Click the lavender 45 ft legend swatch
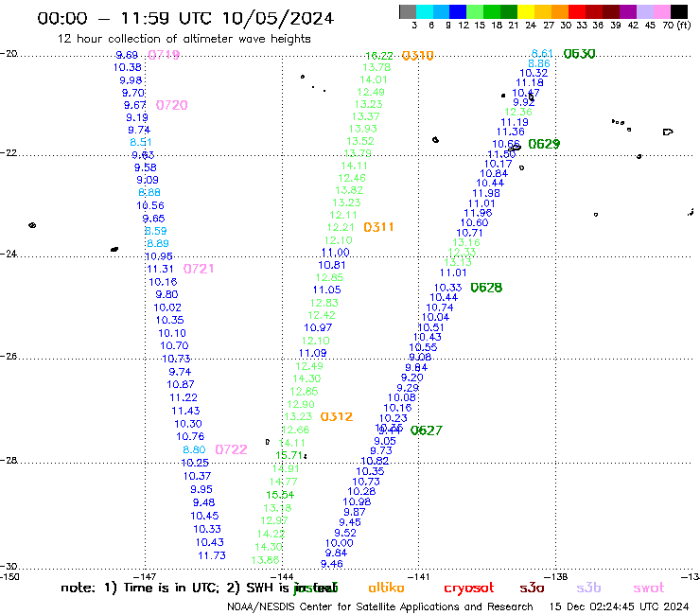 click(x=644, y=11)
